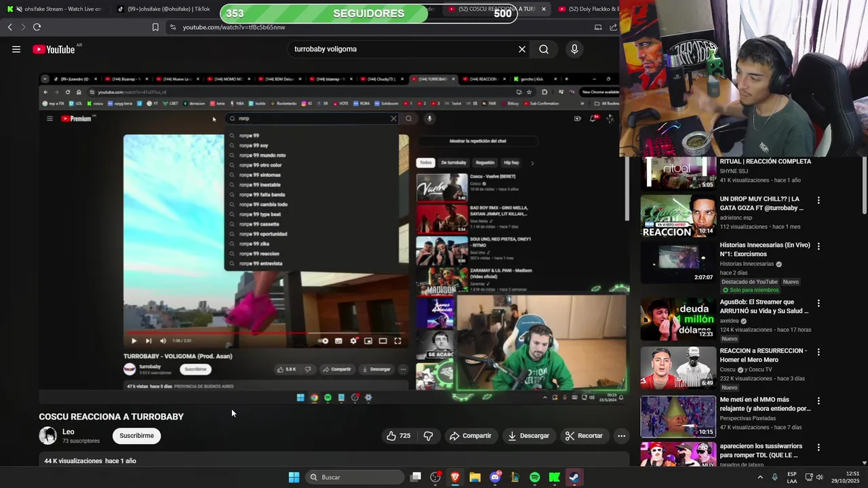The height and width of the screenshot is (488, 868).
Task: Open Windows Start menu
Action: 294,477
